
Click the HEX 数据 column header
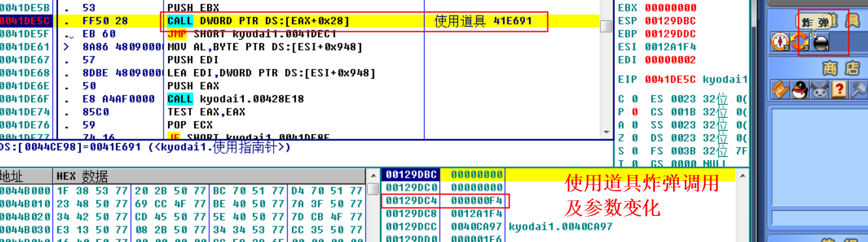click(209, 176)
